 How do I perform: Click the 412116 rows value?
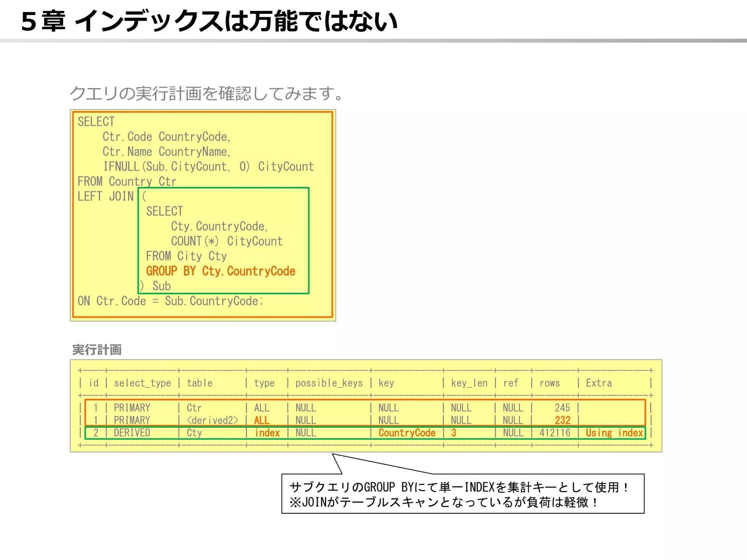coord(555,433)
